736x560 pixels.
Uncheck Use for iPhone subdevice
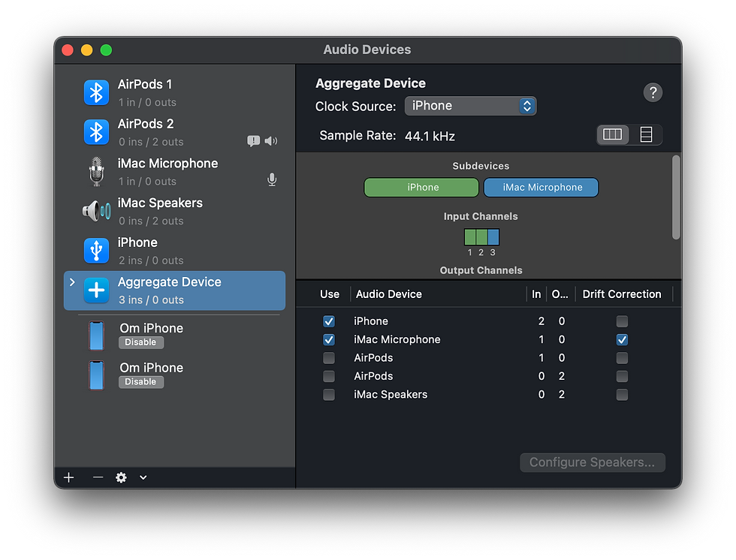[x=329, y=321]
